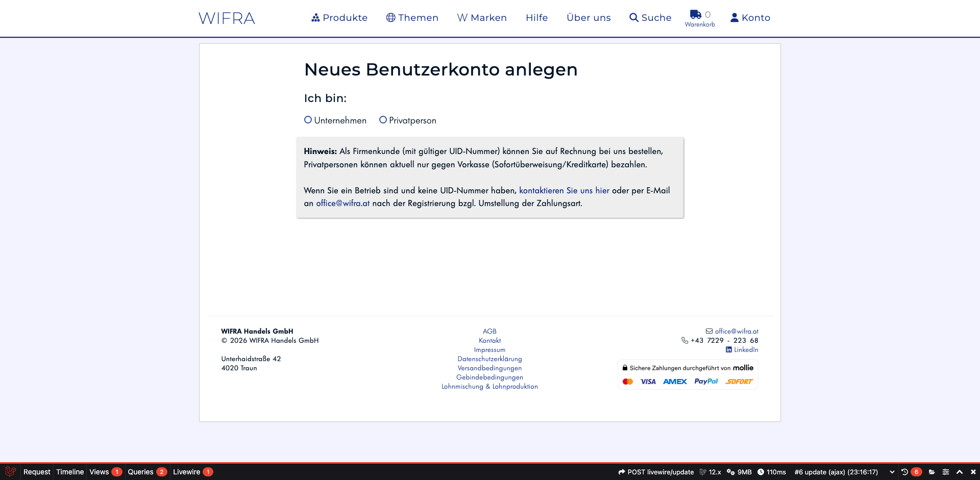Click the Laravel logo in the debugbar
The width and height of the screenshot is (980, 480).
(x=11, y=472)
